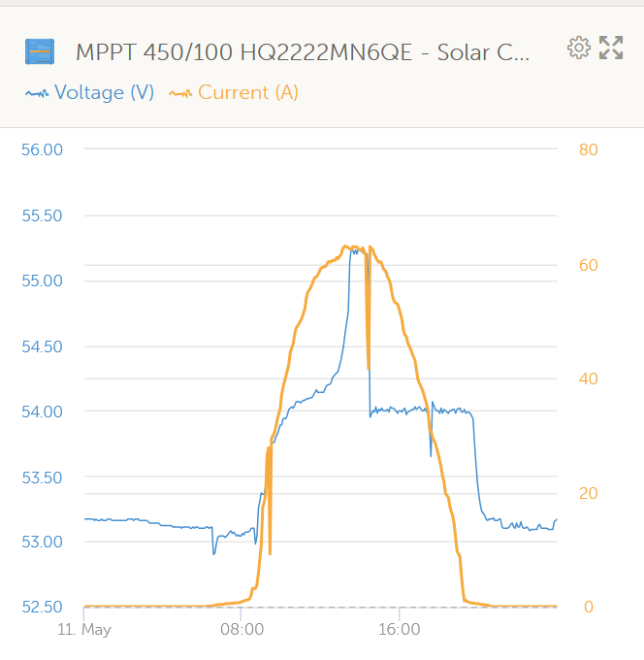Image resolution: width=644 pixels, height=660 pixels.
Task: Click the orange current drop after 08:00
Action: tap(270, 551)
